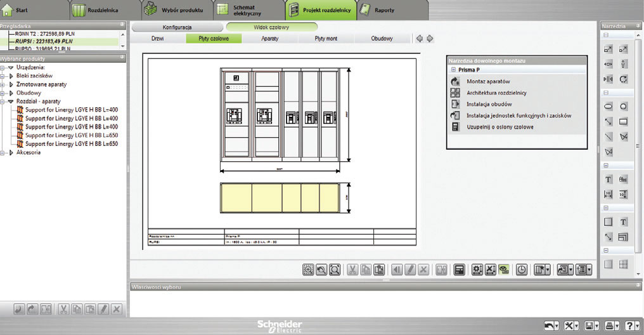Select the horizontal dimension tool
644x335 pixels.
click(x=609, y=194)
